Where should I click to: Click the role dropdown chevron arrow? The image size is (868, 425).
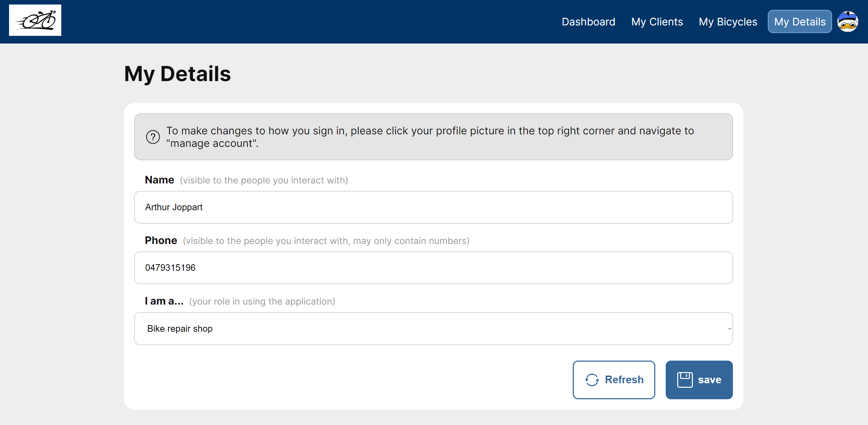[x=729, y=329]
